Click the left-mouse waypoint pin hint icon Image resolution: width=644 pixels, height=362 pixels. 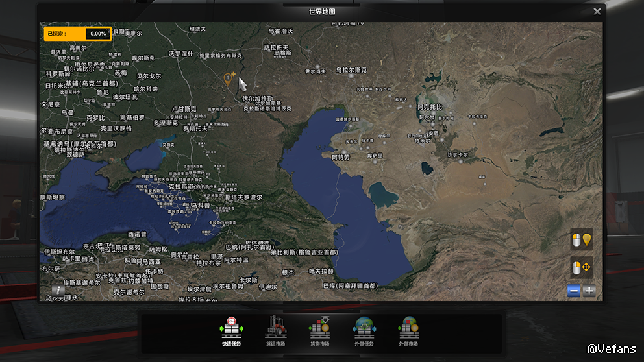[x=581, y=239]
